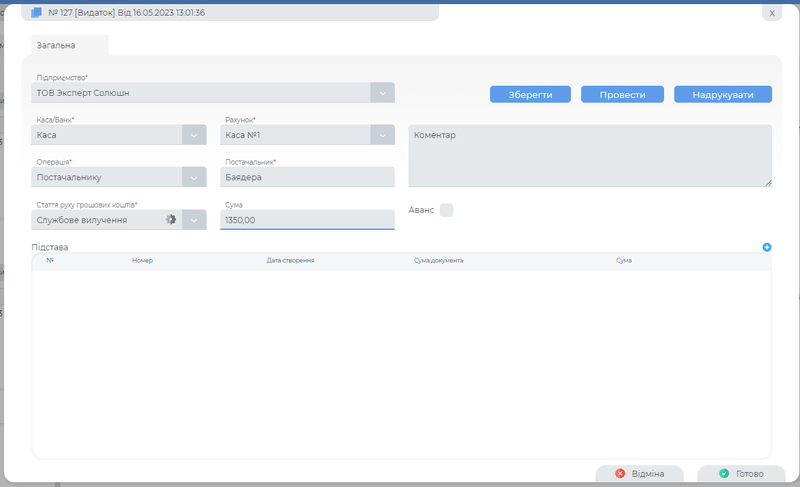Close the dialog with the X button
This screenshot has height=487, width=800.
pyautogui.click(x=771, y=13)
